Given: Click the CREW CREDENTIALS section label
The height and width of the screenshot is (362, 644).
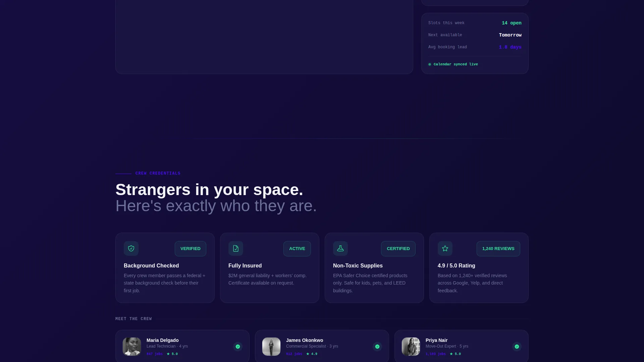Looking at the screenshot, I should 158,173.
